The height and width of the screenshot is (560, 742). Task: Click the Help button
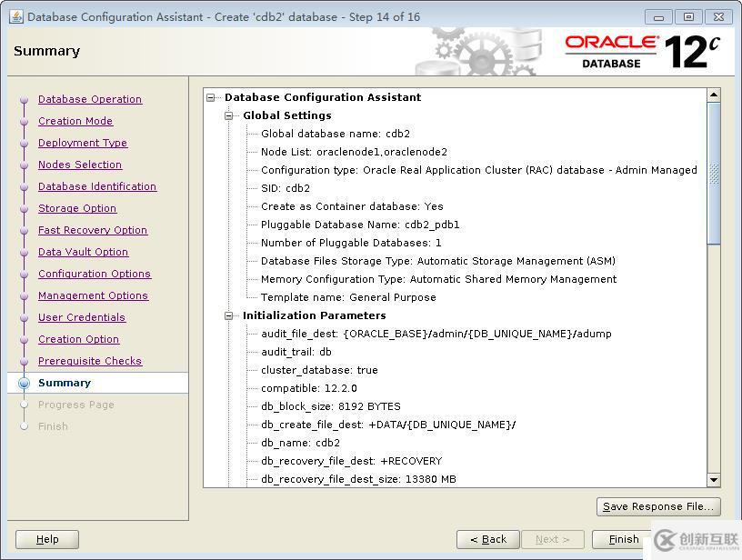(x=47, y=539)
